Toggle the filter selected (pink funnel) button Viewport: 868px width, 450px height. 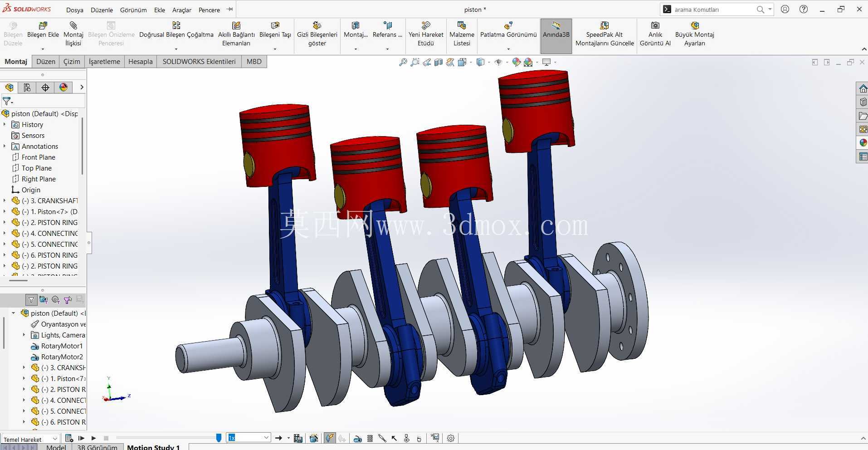[68, 300]
